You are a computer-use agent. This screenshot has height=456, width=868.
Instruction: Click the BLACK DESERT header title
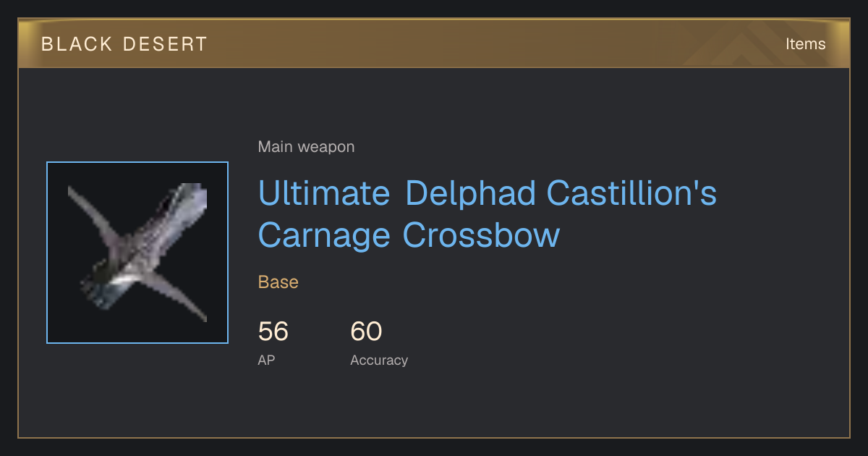pos(124,44)
